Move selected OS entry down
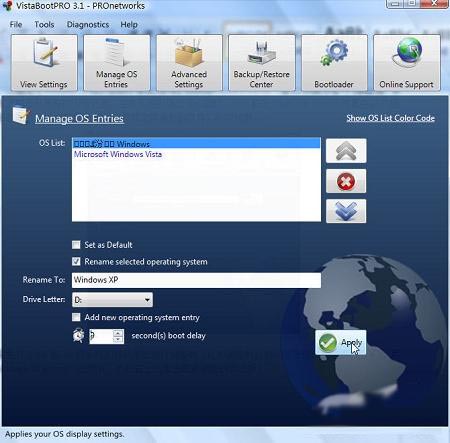Screen dimensions: 450x443 [346, 211]
